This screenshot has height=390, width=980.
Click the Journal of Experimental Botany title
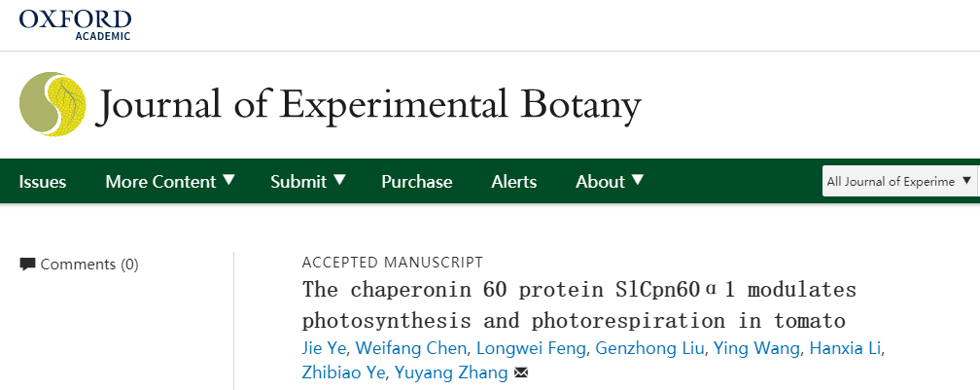(x=369, y=103)
